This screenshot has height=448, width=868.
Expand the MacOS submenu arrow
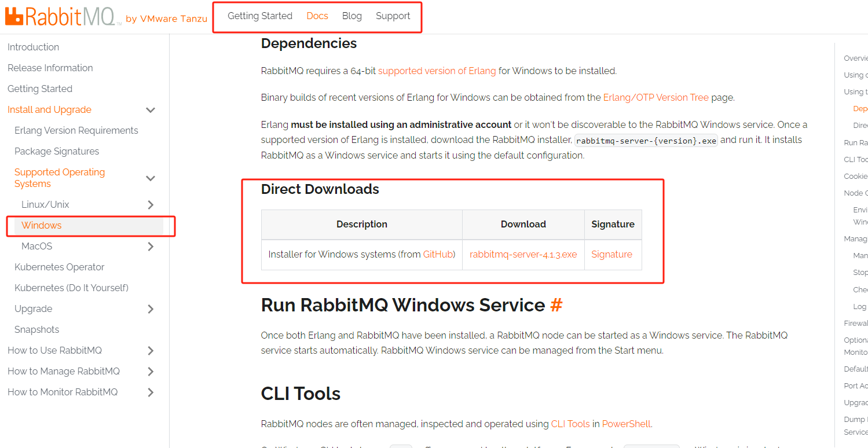pyautogui.click(x=151, y=247)
